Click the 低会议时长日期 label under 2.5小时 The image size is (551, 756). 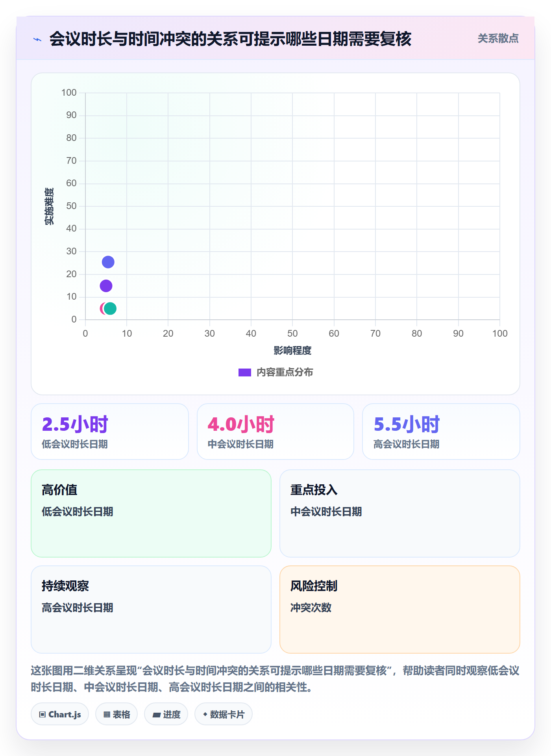(75, 444)
